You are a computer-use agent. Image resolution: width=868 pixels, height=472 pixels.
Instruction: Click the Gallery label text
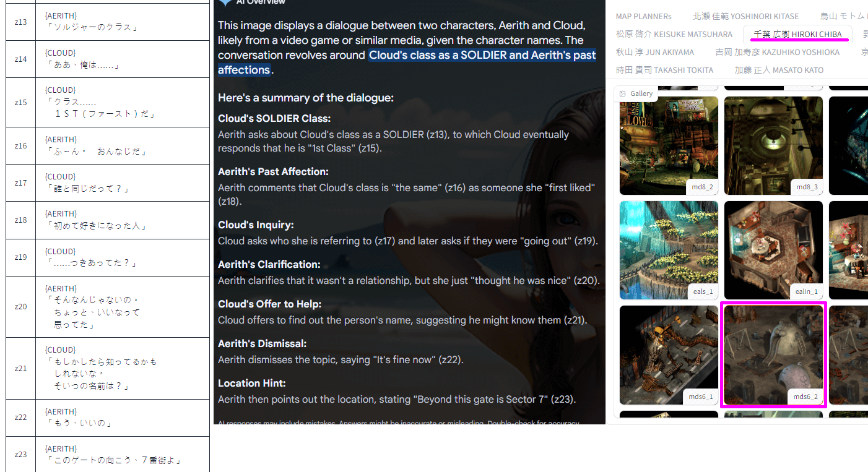pyautogui.click(x=641, y=93)
